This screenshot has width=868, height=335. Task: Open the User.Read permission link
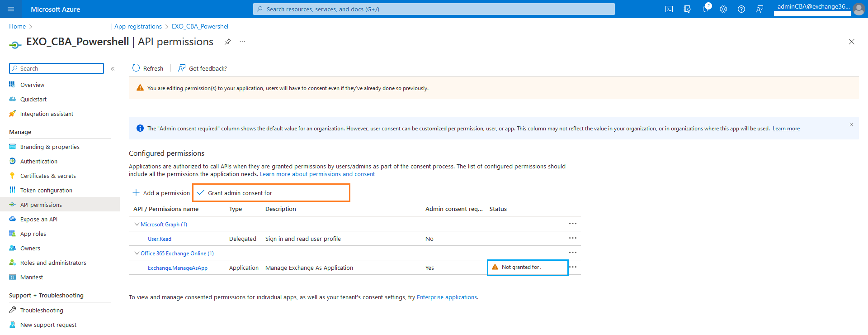point(160,239)
